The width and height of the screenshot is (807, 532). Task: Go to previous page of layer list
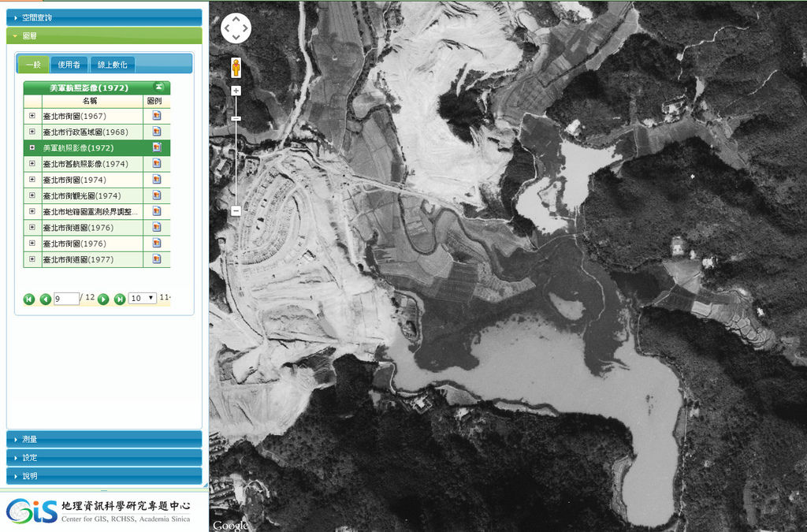click(45, 299)
